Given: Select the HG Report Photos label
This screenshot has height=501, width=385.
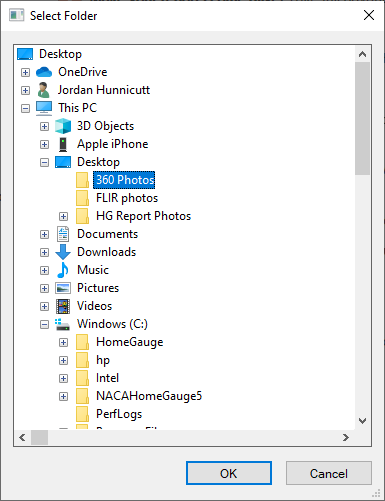Looking at the screenshot, I should (143, 216).
